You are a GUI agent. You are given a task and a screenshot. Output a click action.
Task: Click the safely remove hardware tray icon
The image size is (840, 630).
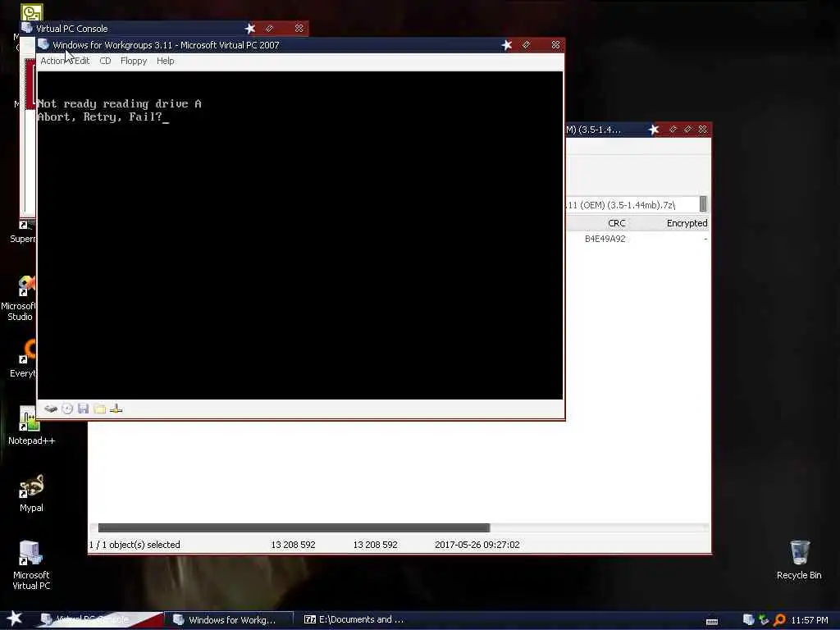pyautogui.click(x=764, y=620)
